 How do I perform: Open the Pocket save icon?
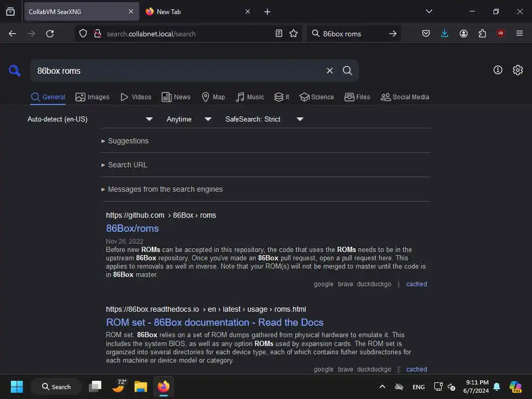[x=426, y=33]
